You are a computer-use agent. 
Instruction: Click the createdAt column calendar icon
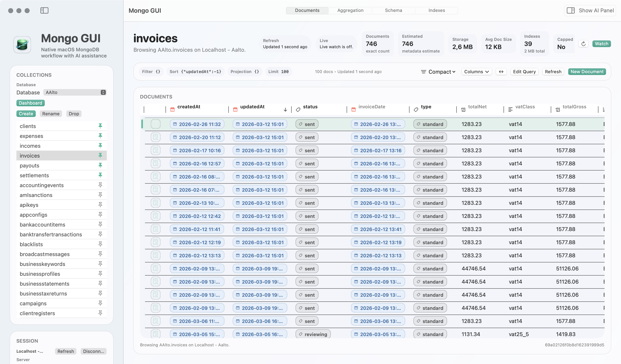click(172, 110)
